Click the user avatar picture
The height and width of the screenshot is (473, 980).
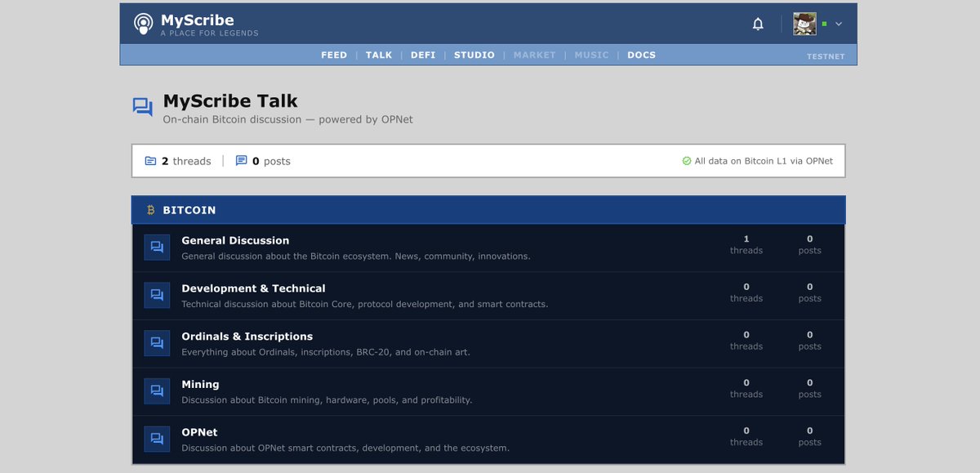[804, 24]
